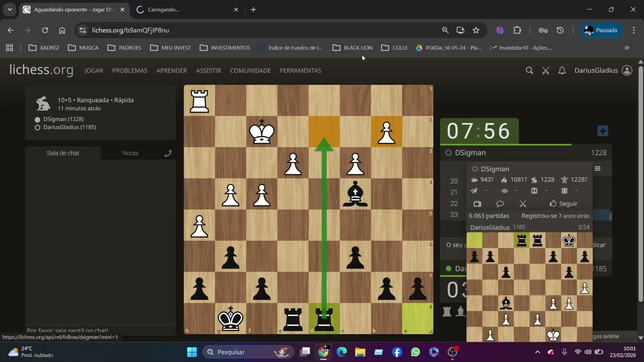Open Chrome page zoom magnifier icon
Screen dimensions: 644x362
445,30
